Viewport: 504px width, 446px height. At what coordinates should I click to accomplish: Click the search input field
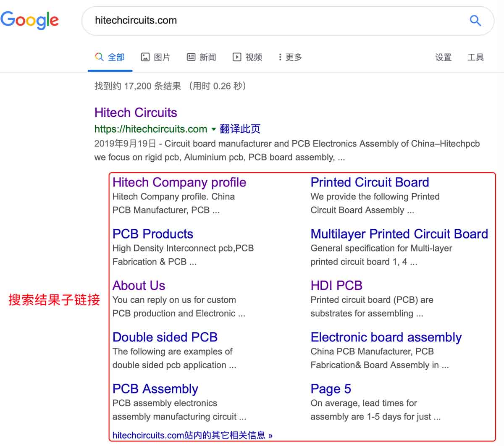click(x=252, y=20)
